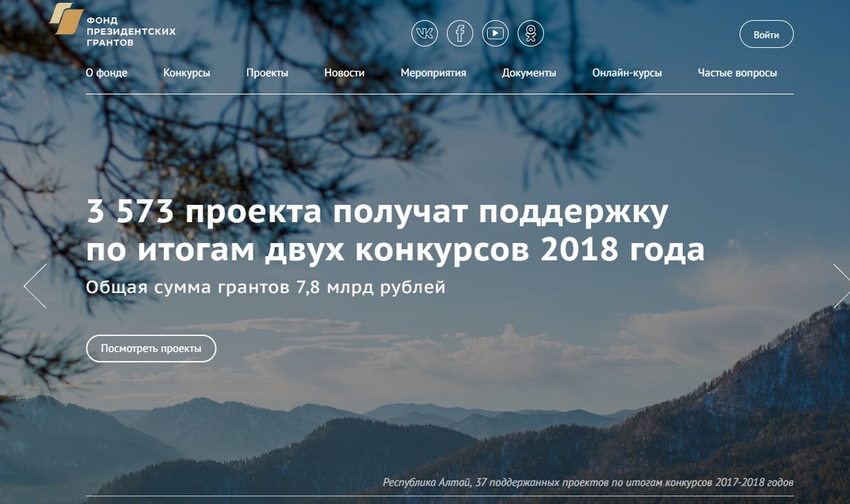Open the О фонде menu item
This screenshot has width=850, height=504.
coord(106,73)
